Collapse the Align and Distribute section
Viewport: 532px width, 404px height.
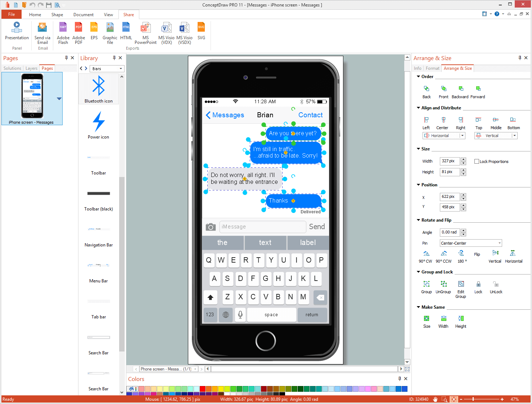pos(418,108)
